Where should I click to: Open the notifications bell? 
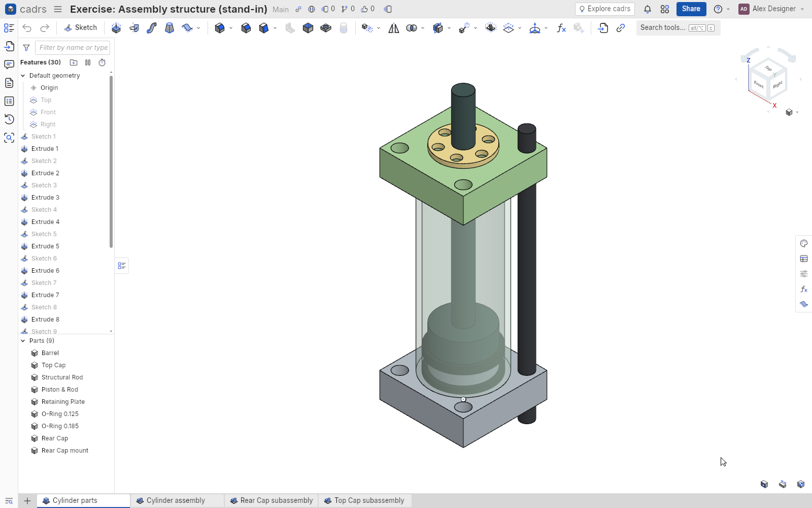pyautogui.click(x=648, y=9)
